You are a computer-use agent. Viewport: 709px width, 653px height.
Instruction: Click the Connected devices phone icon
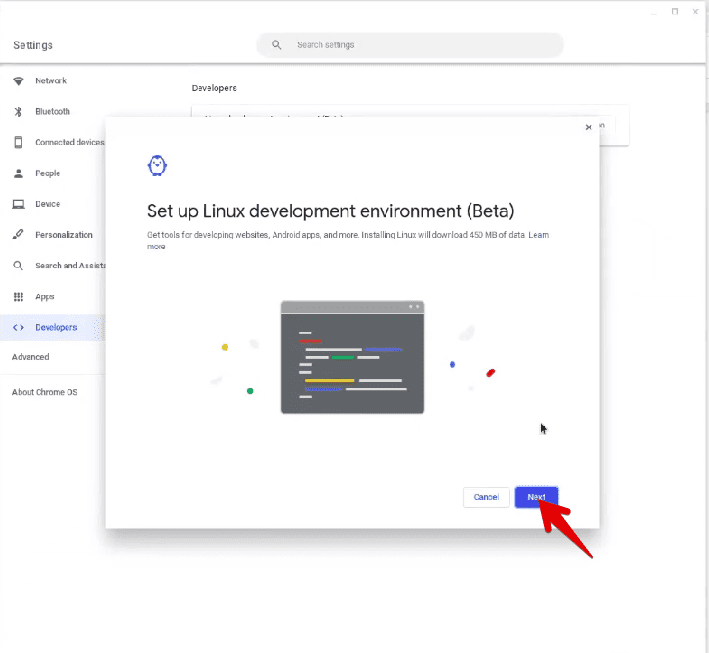(18, 142)
